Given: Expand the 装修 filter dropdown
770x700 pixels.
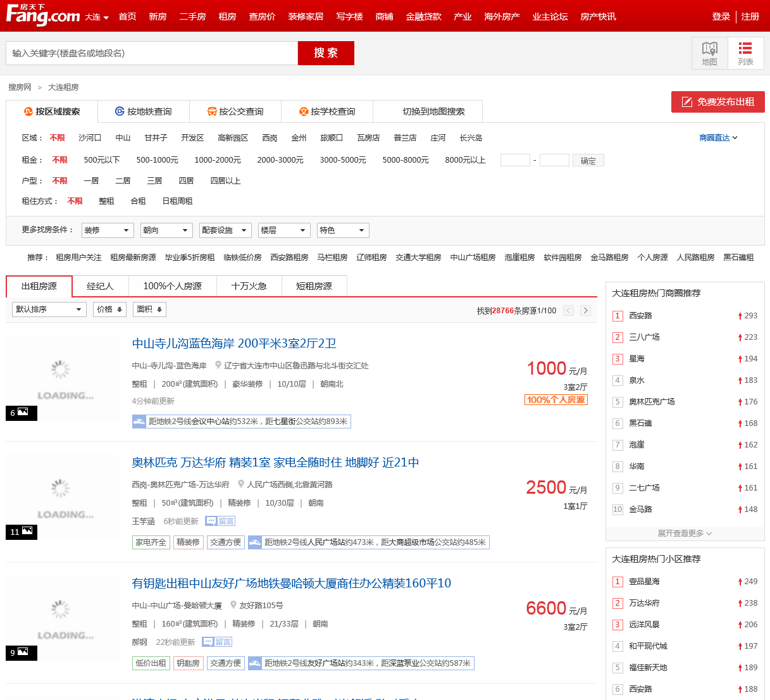Looking at the screenshot, I should point(108,230).
